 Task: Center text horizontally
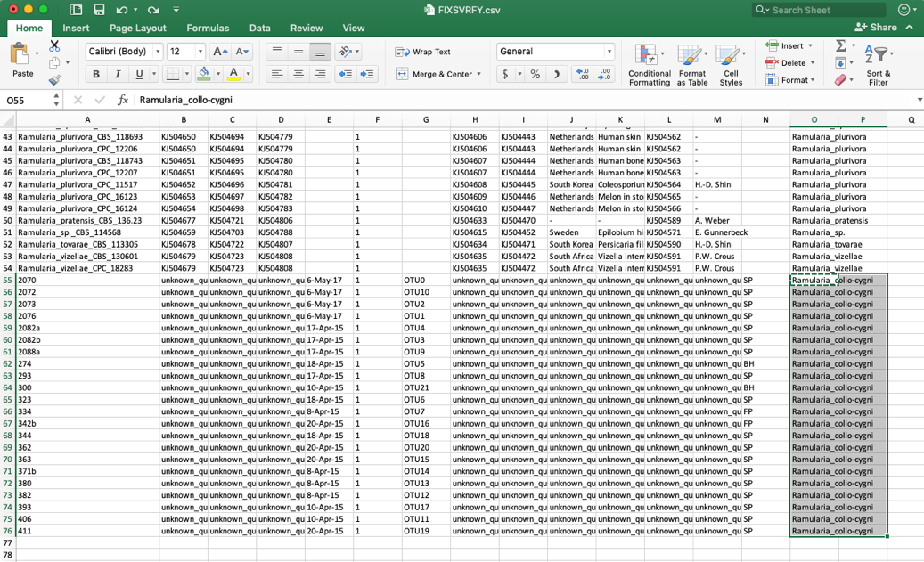[x=298, y=74]
